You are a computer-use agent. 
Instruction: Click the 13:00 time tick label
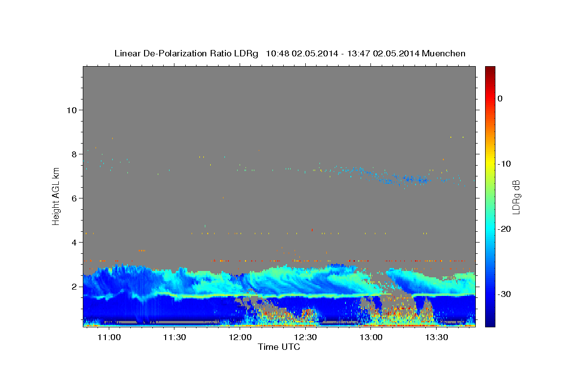(371, 338)
